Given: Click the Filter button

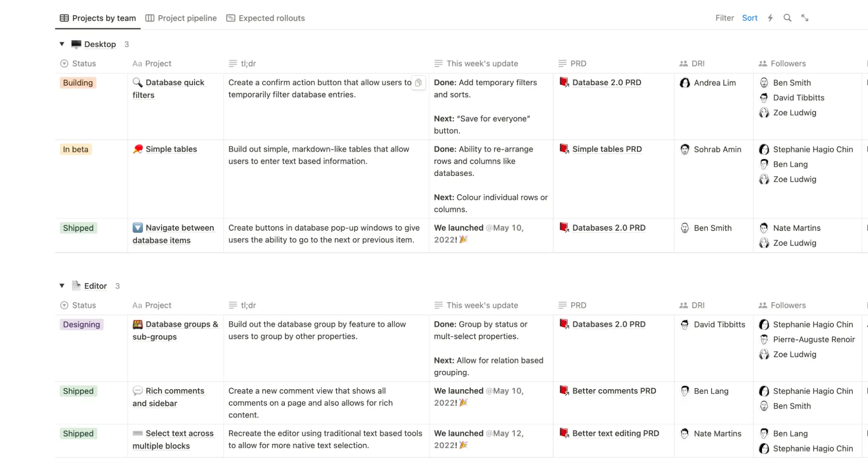Looking at the screenshot, I should pos(724,18).
